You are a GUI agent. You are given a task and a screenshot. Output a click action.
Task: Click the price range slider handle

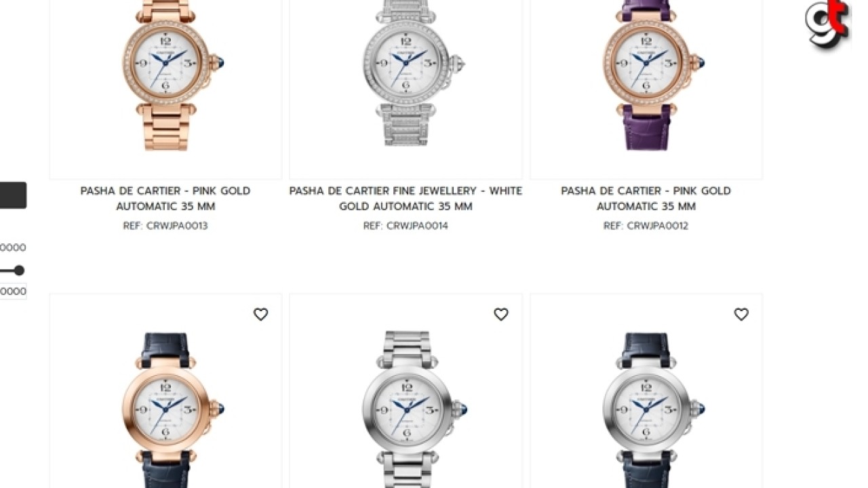tap(19, 270)
